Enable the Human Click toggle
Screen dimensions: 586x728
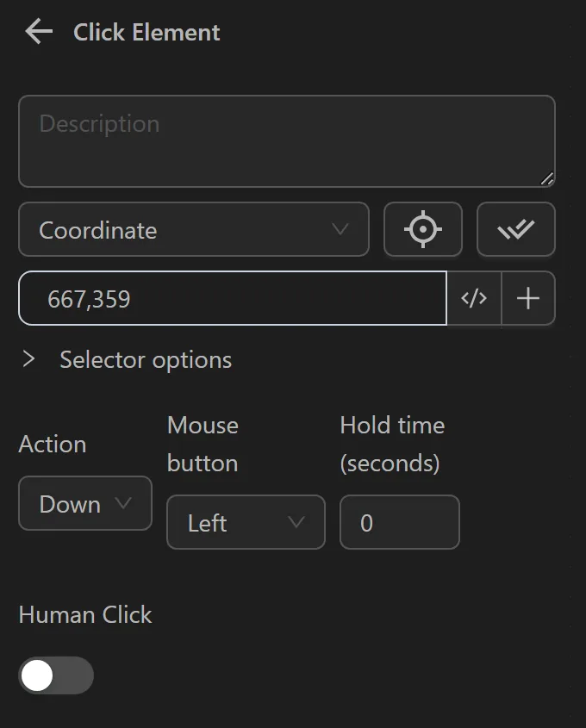(55, 675)
